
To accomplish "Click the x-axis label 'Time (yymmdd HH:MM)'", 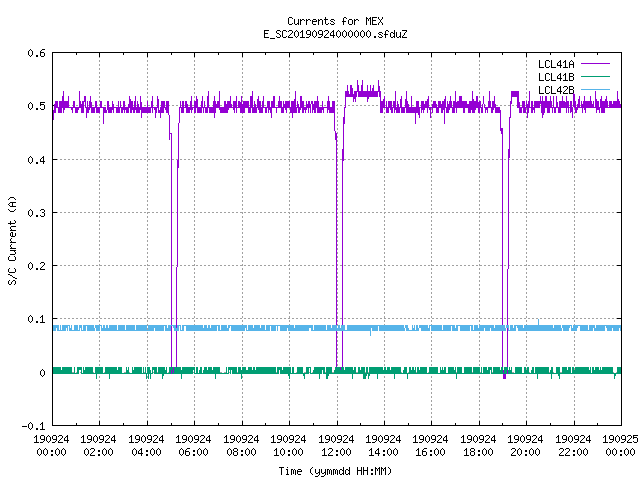I will click(x=335, y=471).
